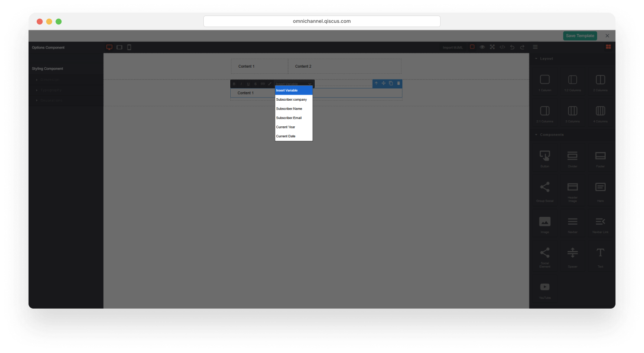This screenshot has height=353, width=644.
Task: Select the Navbar Link component block
Action: [x=600, y=224]
